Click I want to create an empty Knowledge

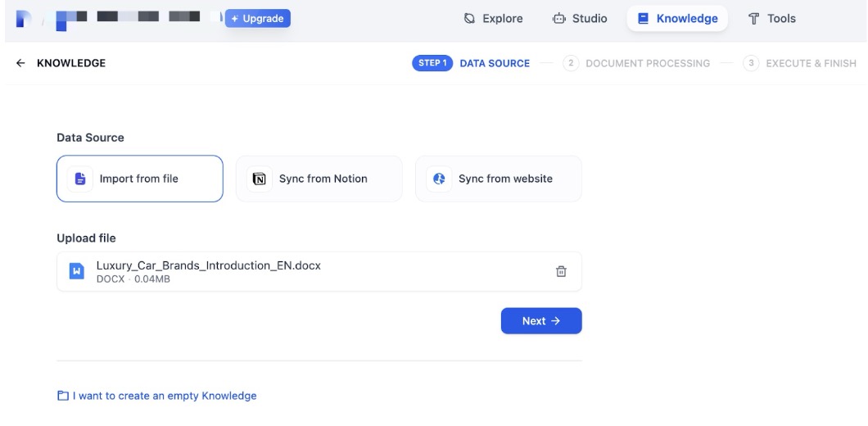pos(164,396)
